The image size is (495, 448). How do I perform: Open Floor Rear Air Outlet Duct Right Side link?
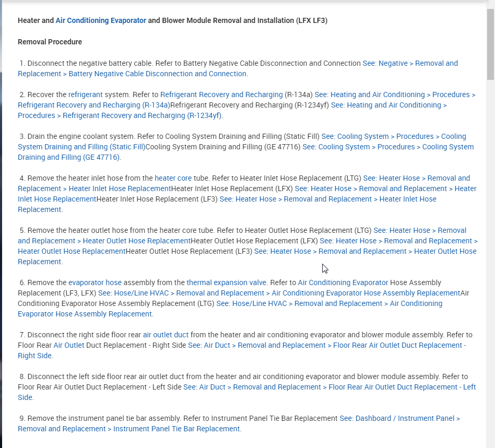coord(327,345)
